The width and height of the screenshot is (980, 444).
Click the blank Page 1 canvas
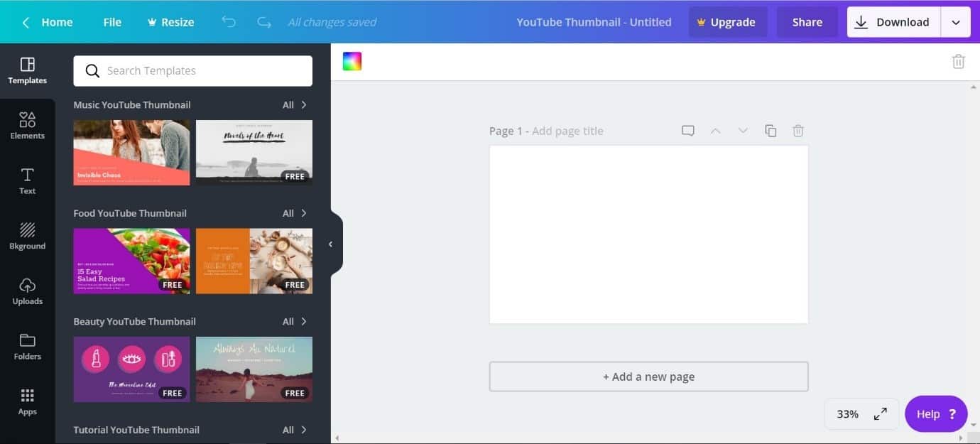(x=648, y=234)
